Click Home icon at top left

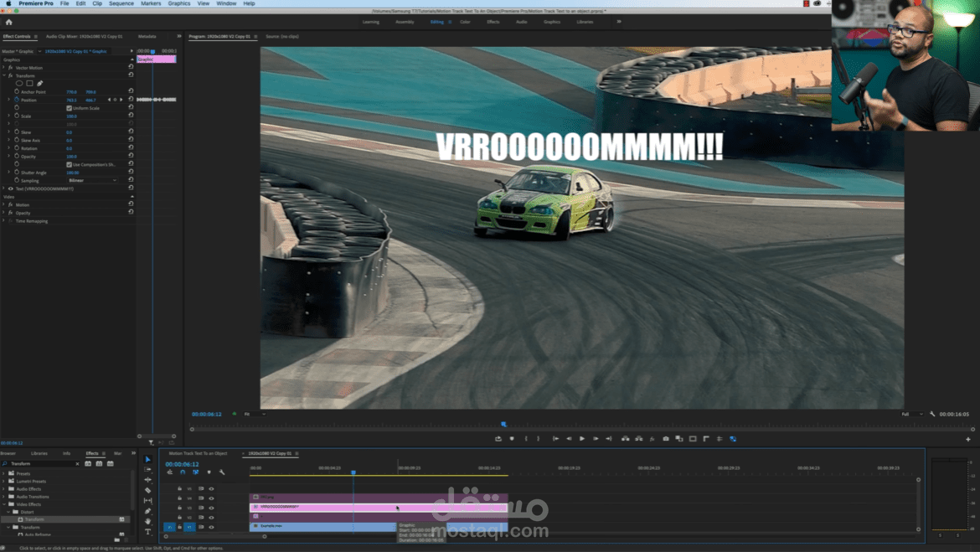pyautogui.click(x=8, y=22)
